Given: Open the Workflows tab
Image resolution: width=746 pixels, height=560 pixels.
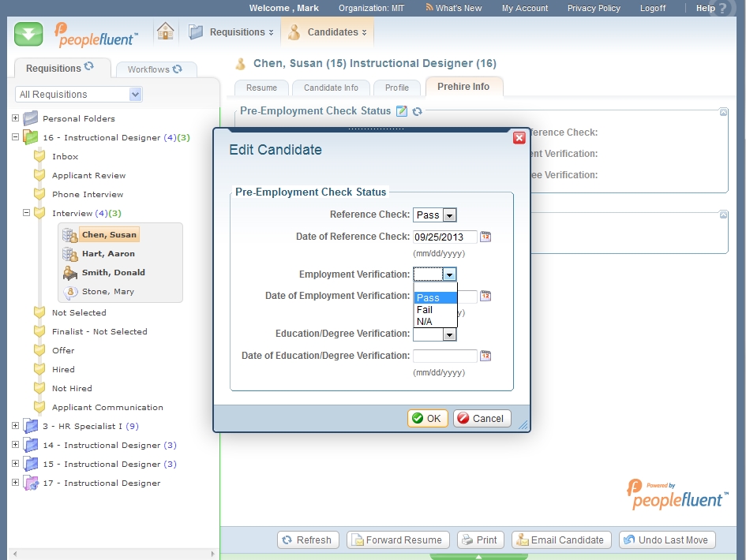Looking at the screenshot, I should (x=154, y=69).
